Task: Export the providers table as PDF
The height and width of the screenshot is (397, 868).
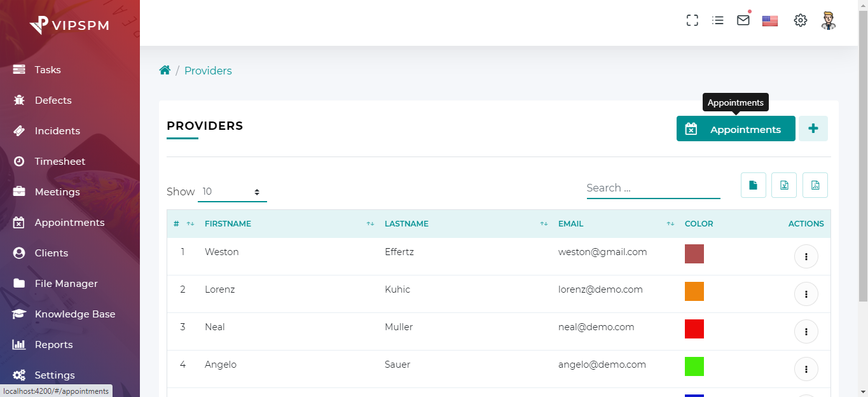Action: 815,185
